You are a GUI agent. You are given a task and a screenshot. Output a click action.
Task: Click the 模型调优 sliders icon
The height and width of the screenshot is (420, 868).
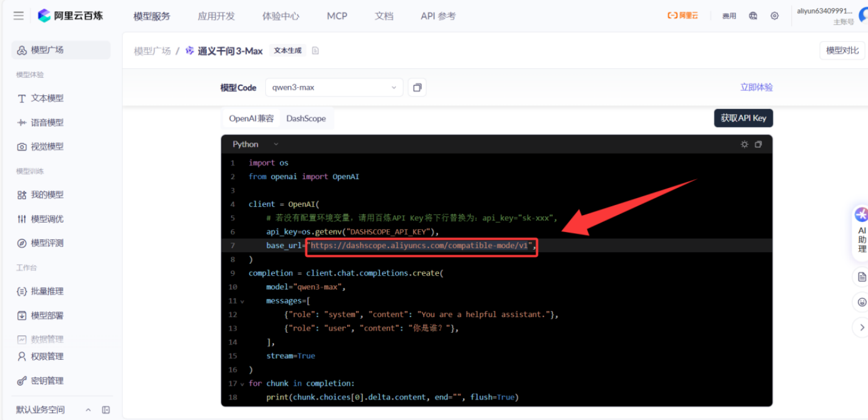point(22,219)
